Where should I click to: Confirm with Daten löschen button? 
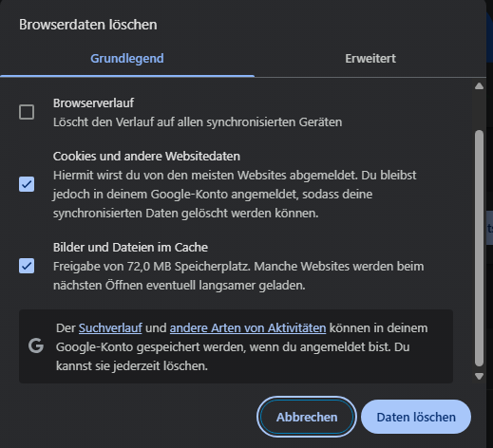pos(416,417)
